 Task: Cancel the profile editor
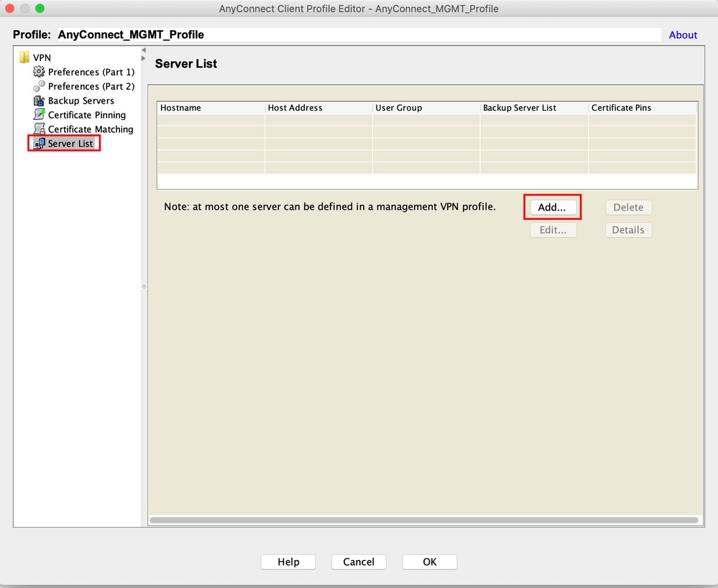coord(359,562)
